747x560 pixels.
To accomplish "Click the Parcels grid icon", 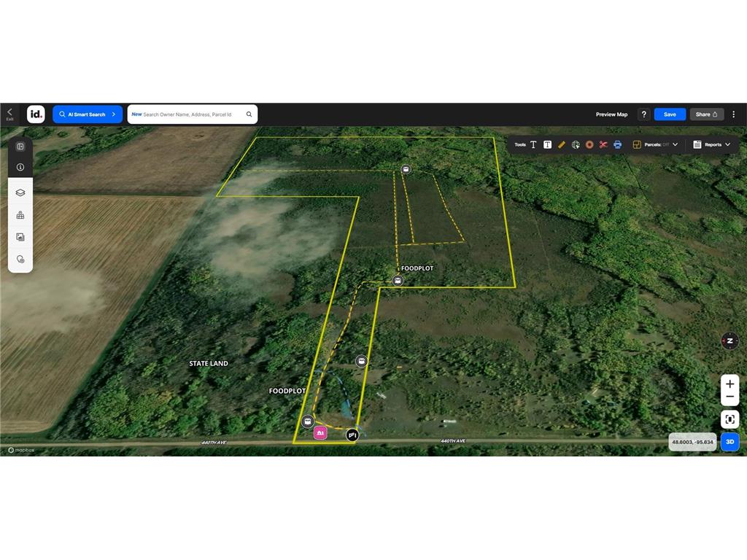I will click(636, 145).
